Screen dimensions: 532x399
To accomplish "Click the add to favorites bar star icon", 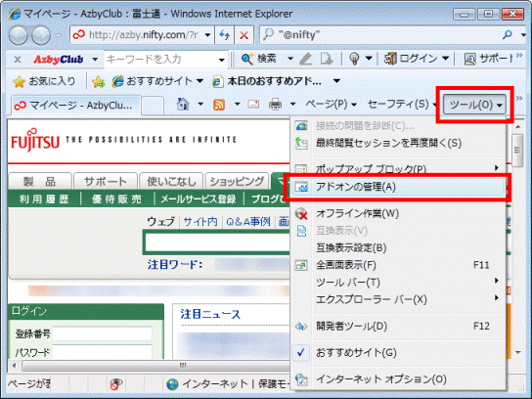I will (98, 81).
